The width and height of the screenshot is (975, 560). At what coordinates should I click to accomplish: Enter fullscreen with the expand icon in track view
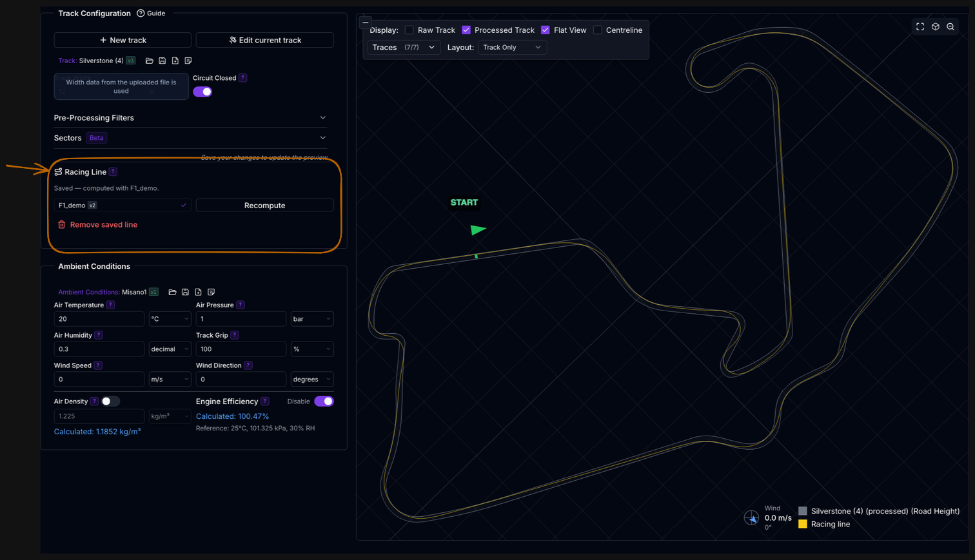[920, 26]
